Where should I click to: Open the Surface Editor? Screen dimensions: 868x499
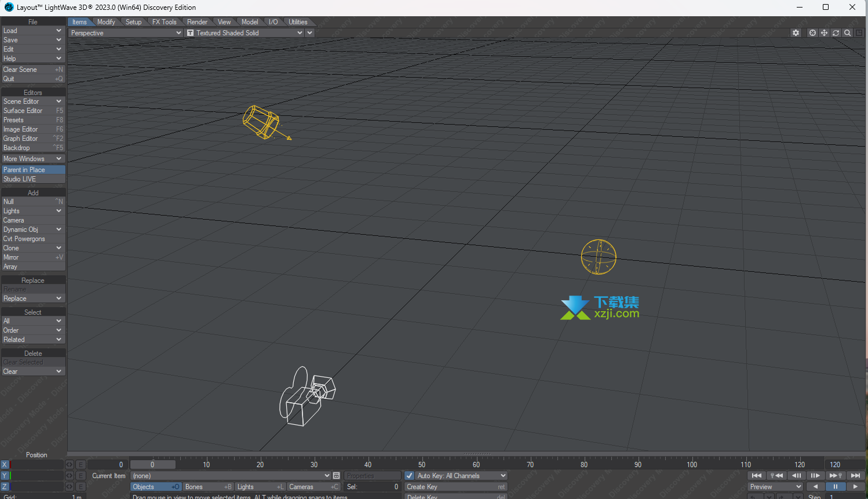click(x=33, y=111)
